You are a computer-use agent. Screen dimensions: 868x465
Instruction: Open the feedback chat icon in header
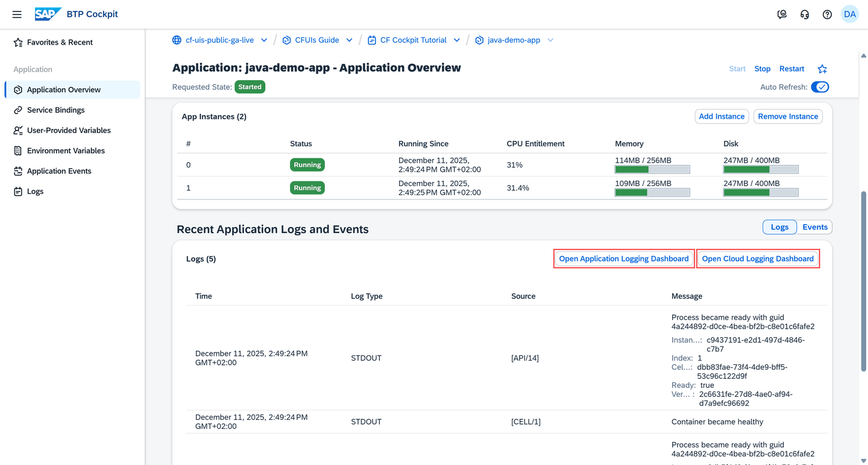tap(782, 14)
